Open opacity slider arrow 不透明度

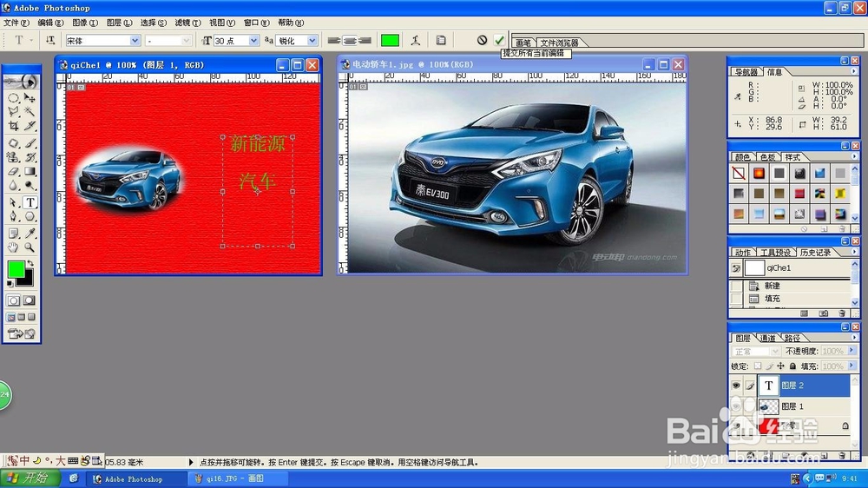852,351
